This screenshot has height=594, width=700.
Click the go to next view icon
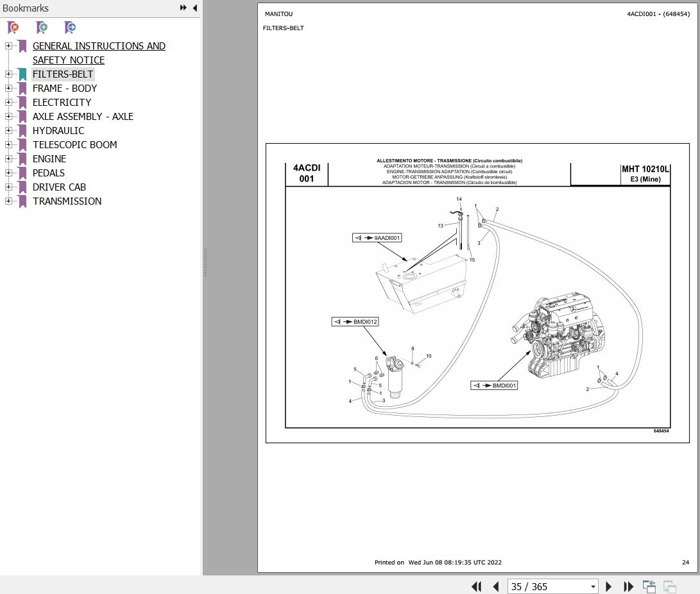click(x=670, y=586)
